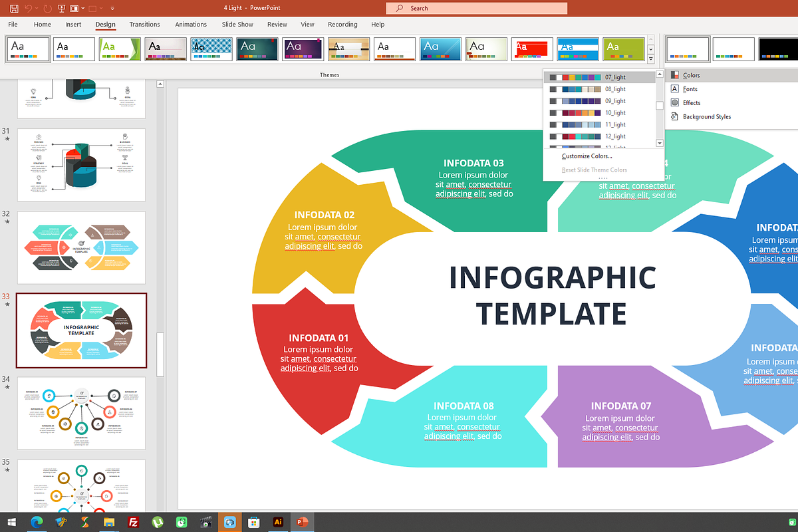This screenshot has height=532, width=798.
Task: Click the Effects icon in variants menu
Action: pos(675,102)
